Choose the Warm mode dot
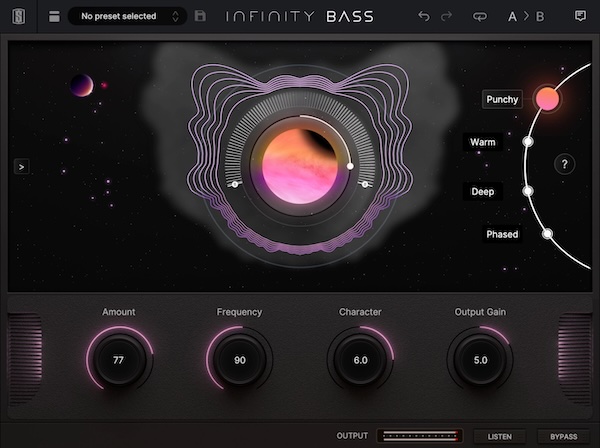 point(528,142)
